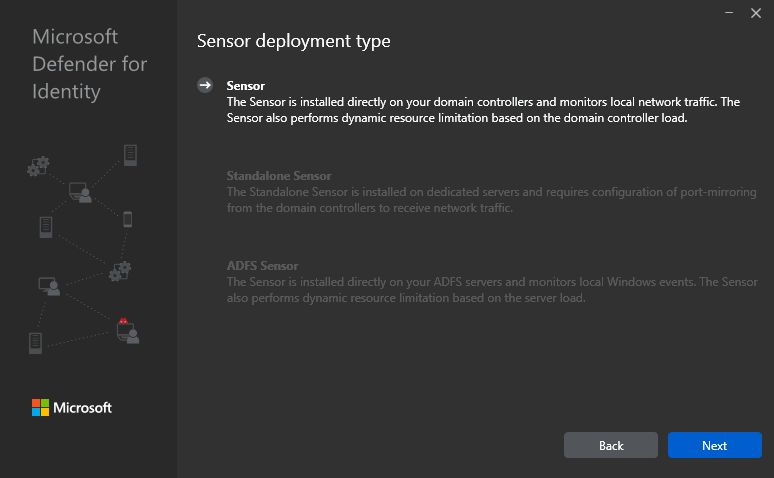The height and width of the screenshot is (478, 774).
Task: Choose the Standalone Sensor option
Action: [x=279, y=176]
